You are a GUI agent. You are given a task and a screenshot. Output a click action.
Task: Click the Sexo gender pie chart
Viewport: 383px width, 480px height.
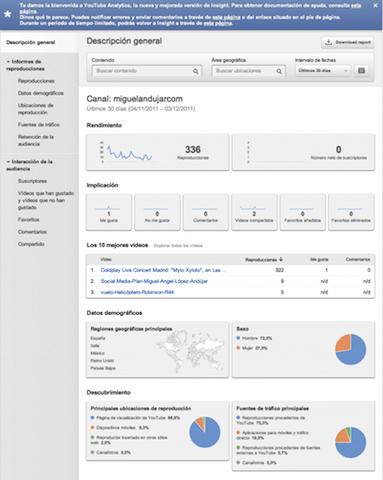pyautogui.click(x=351, y=350)
